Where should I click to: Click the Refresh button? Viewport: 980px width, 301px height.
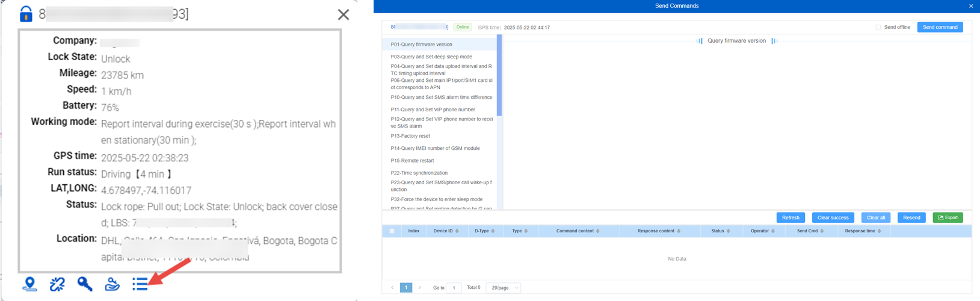(x=790, y=217)
